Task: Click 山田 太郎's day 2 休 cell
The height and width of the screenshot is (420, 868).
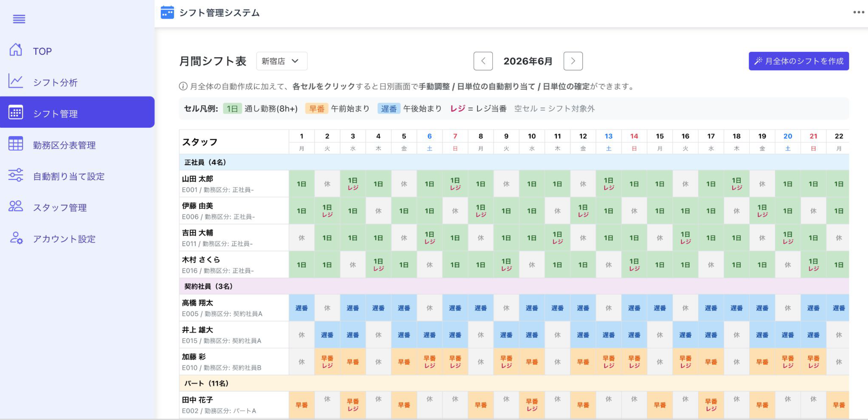Action: click(x=327, y=184)
